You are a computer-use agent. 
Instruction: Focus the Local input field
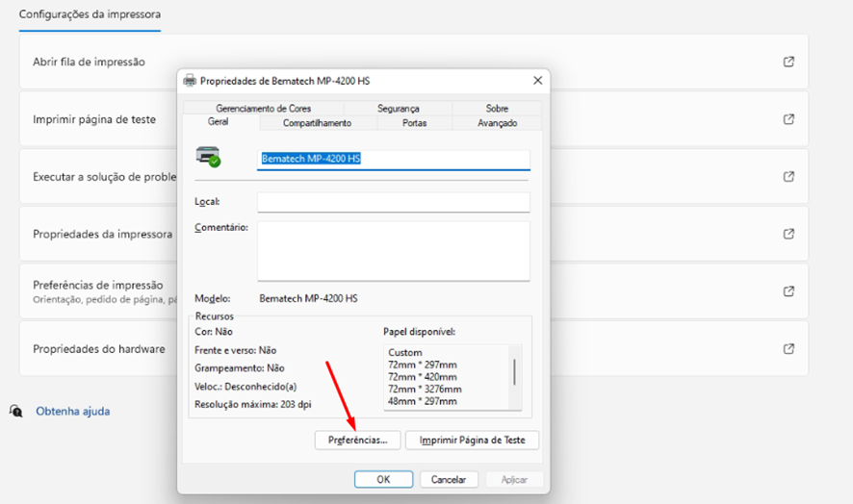[394, 202]
